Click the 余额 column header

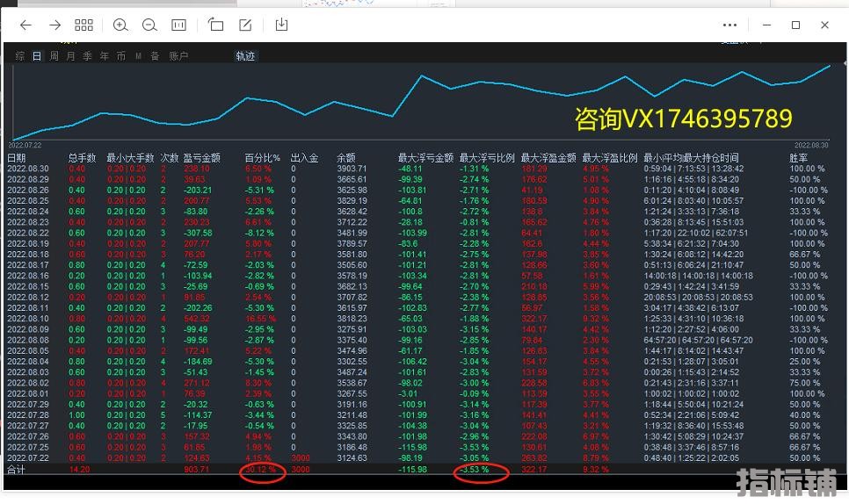pos(346,158)
